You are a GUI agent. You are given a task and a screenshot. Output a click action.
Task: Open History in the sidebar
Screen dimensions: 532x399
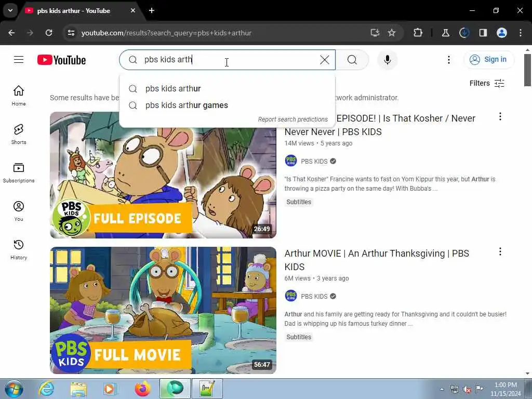19,250
